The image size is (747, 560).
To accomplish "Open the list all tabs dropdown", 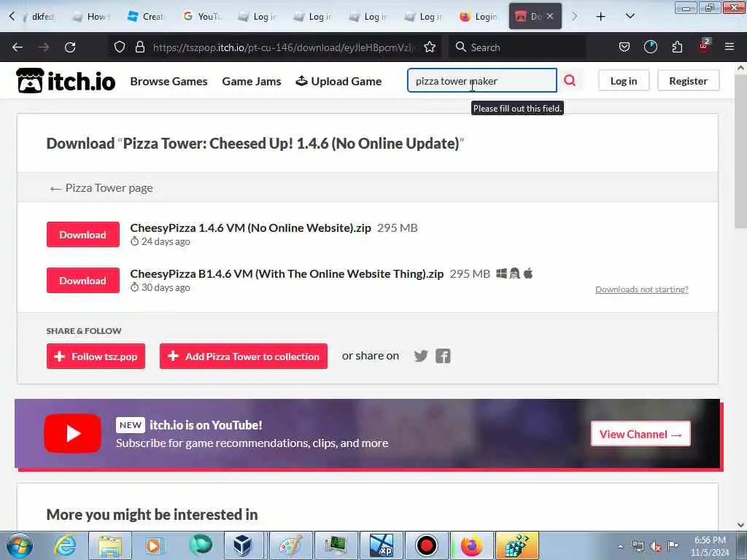I will 630,17.
